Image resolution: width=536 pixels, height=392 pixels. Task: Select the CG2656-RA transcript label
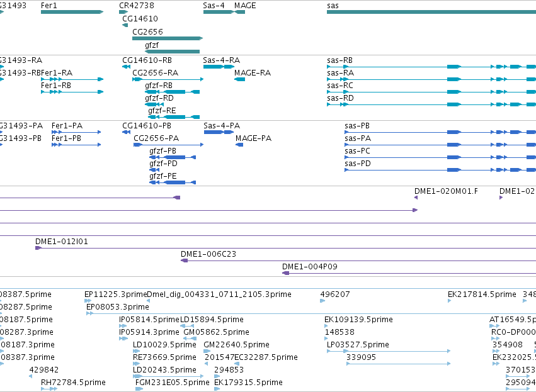tap(155, 73)
